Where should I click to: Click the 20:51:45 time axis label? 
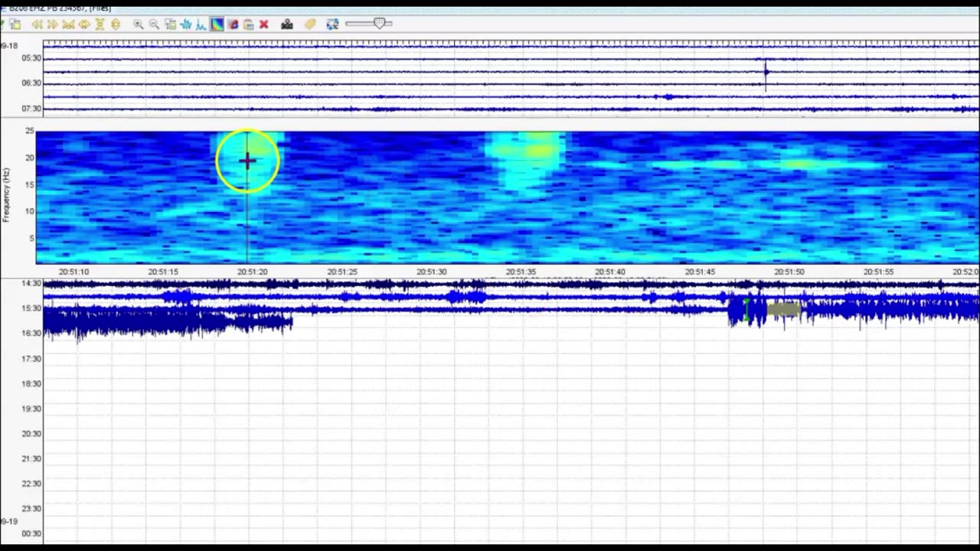[700, 272]
